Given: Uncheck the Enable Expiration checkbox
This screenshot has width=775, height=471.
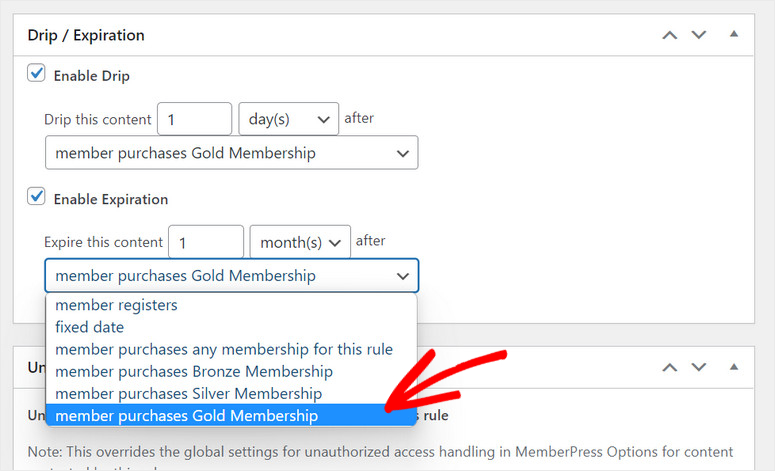Looking at the screenshot, I should pyautogui.click(x=36, y=198).
